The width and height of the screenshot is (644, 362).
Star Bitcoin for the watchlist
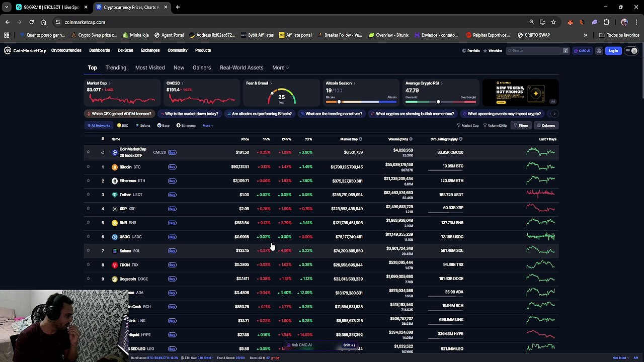[x=88, y=166]
